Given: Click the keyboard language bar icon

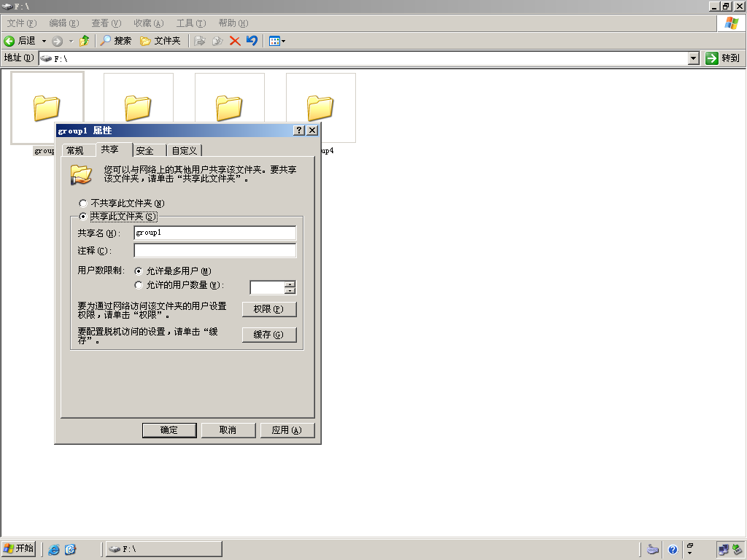Looking at the screenshot, I should point(653,550).
